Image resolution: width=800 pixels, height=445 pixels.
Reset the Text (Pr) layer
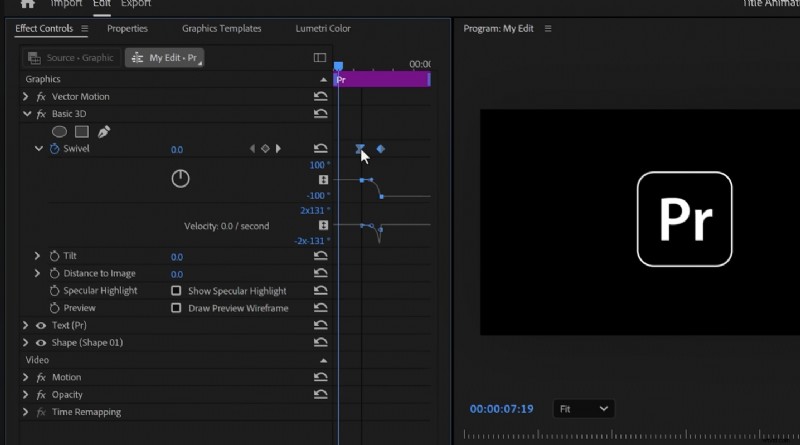pos(320,325)
